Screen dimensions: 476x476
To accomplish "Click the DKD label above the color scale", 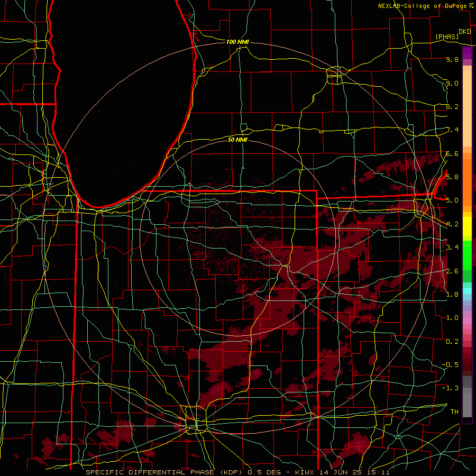I will pyautogui.click(x=465, y=32).
